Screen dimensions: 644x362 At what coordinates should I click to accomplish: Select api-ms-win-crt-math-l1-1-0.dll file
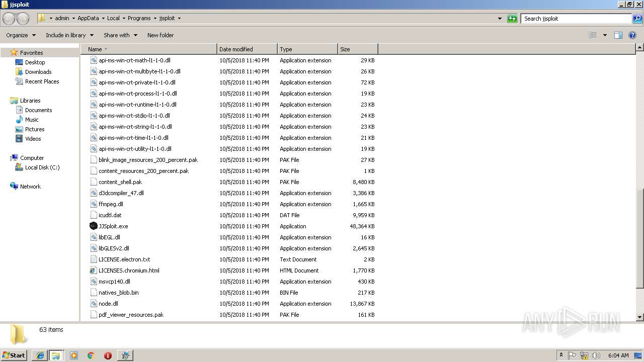134,60
